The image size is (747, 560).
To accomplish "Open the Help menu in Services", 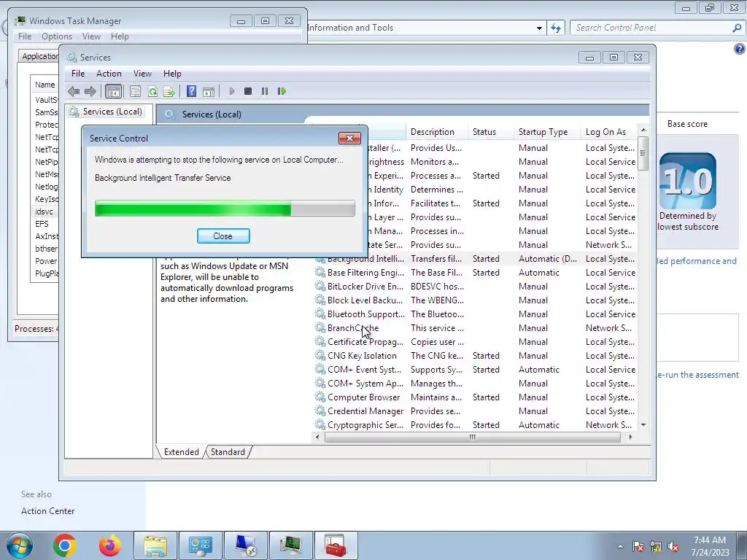I will click(x=172, y=74).
